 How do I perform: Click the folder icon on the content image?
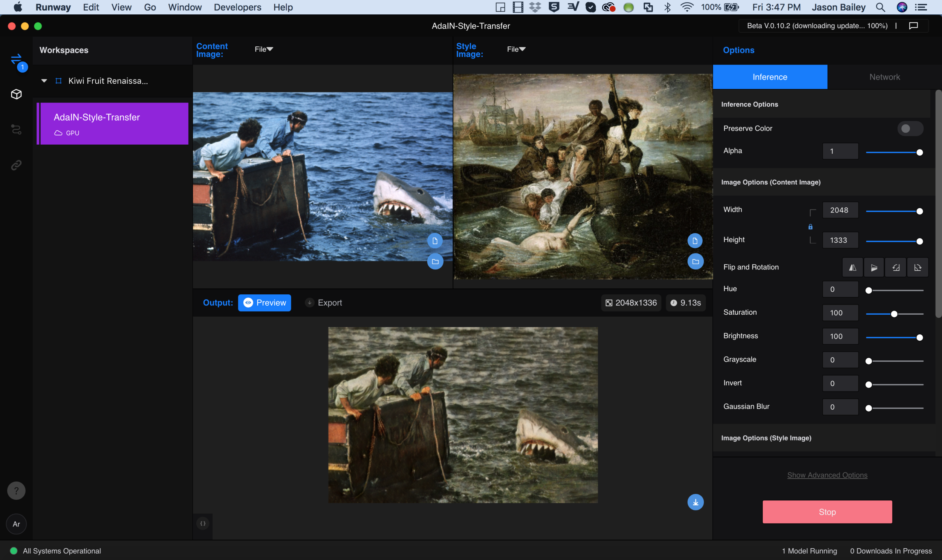point(435,262)
